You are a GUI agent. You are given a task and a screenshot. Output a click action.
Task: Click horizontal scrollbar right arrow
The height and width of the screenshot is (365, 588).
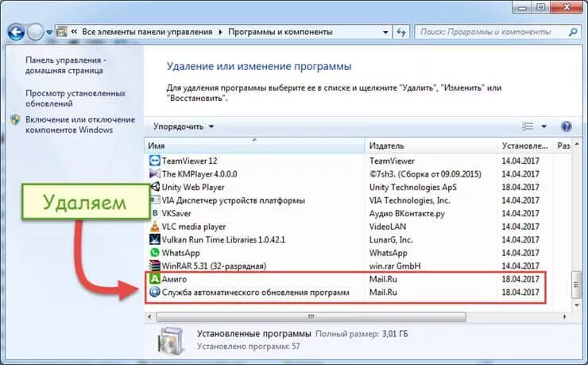(x=564, y=316)
